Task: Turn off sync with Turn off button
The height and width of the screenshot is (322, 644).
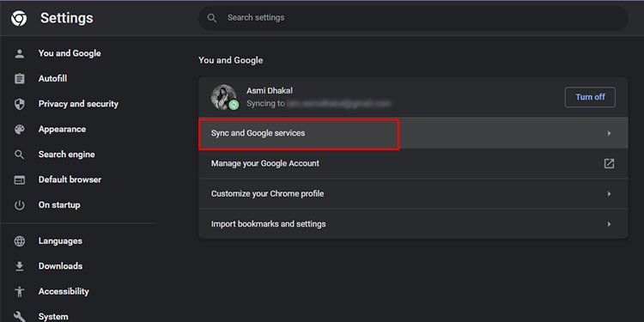Action: [590, 97]
